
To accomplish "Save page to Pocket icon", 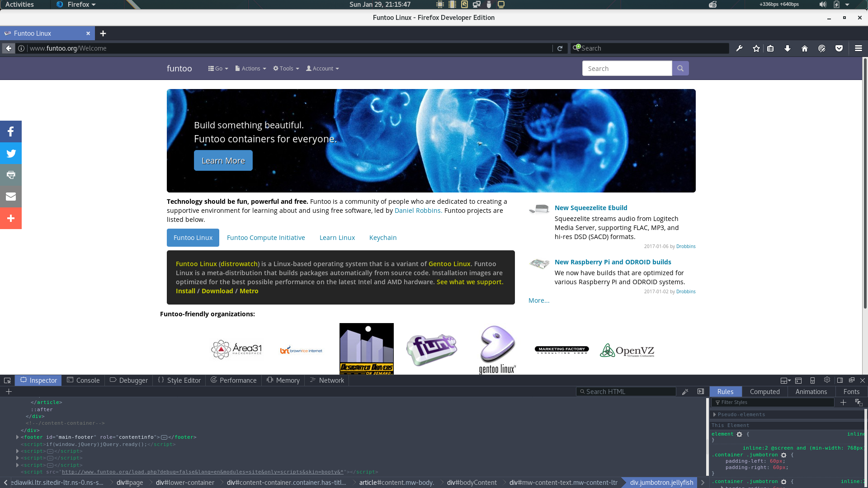I will tap(839, 48).
